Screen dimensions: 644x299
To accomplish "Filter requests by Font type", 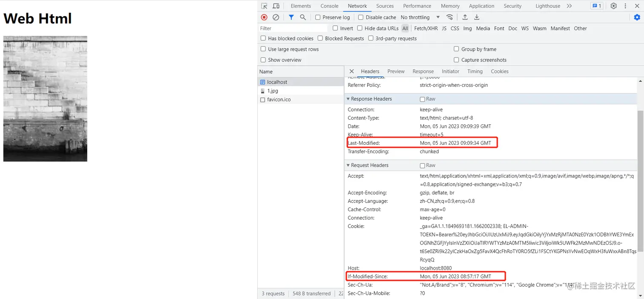I will click(499, 28).
